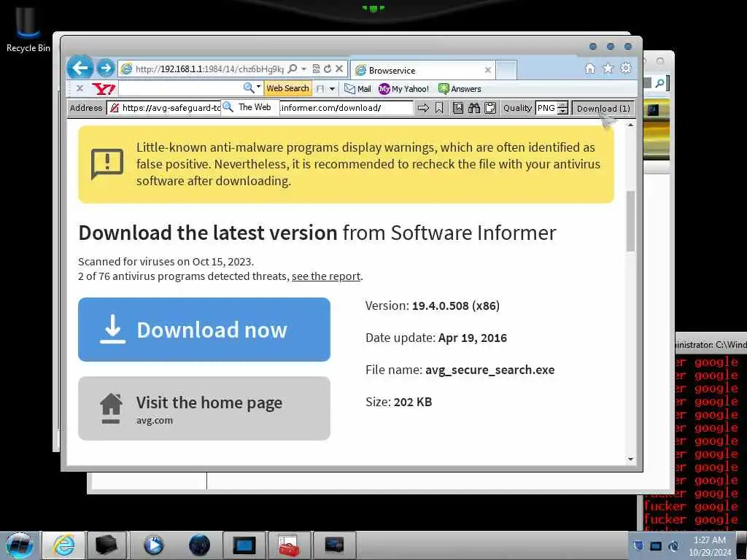Click the version text 19.4.0.508 (x86)

(455, 306)
